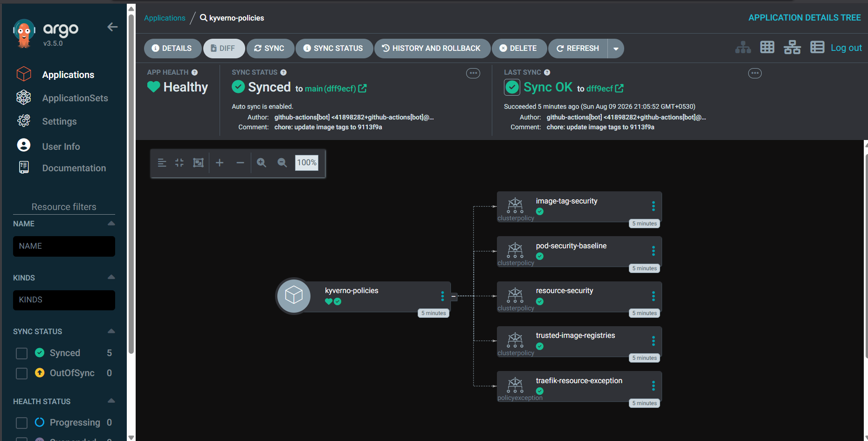This screenshot has width=868, height=441.
Task: Click the NAME filter input field
Action: [x=64, y=246]
